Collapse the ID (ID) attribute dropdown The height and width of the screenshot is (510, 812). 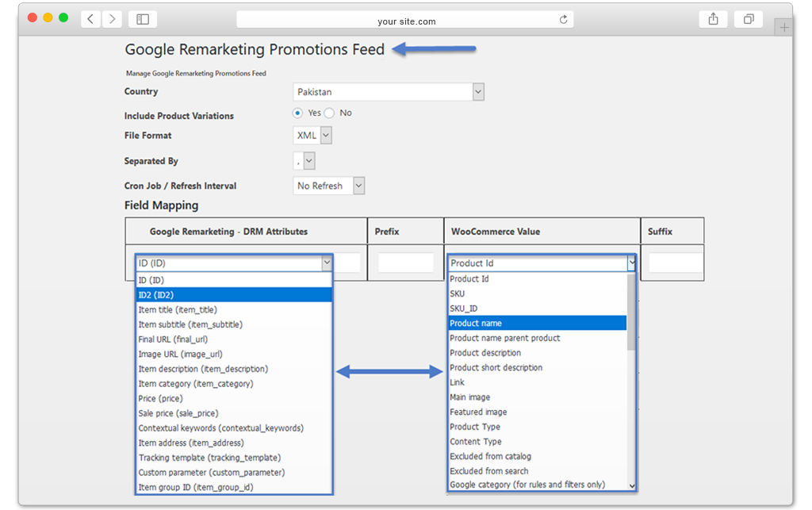327,263
